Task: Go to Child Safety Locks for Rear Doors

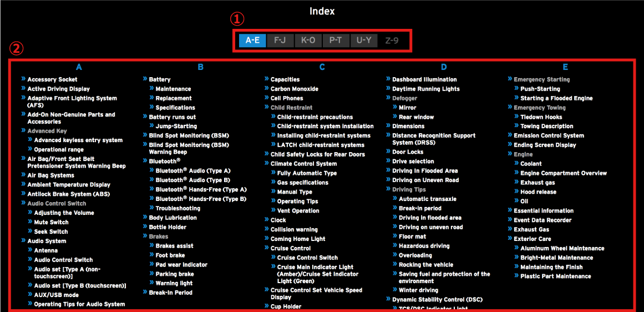Action: pos(317,154)
